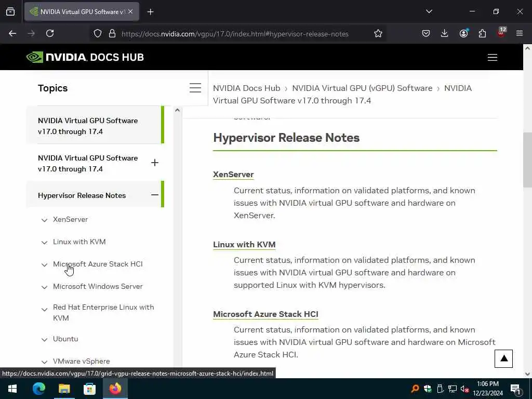The image size is (532, 399).
Task: Select Hypervisor Release Notes in sidebar
Action: [x=82, y=195]
